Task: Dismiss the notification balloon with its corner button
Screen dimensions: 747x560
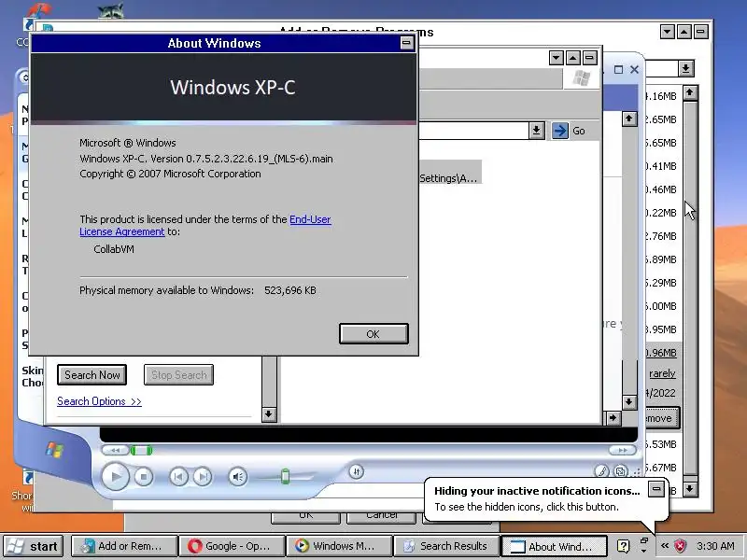Action: [656, 488]
